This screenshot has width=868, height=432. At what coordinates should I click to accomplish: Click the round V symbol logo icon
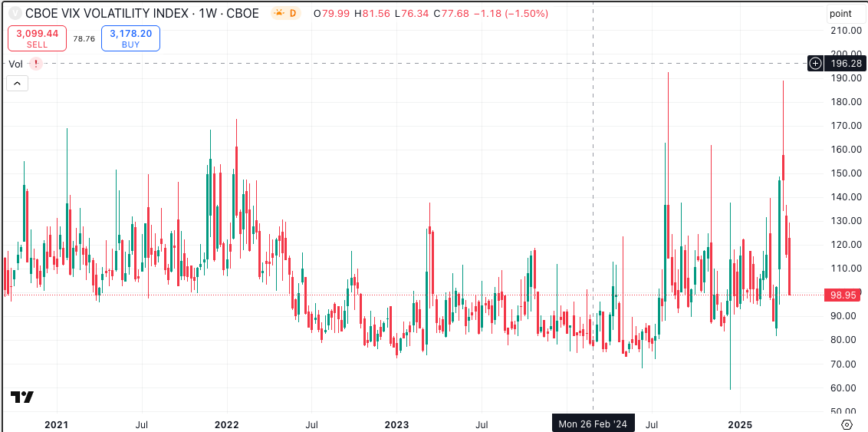(15, 13)
